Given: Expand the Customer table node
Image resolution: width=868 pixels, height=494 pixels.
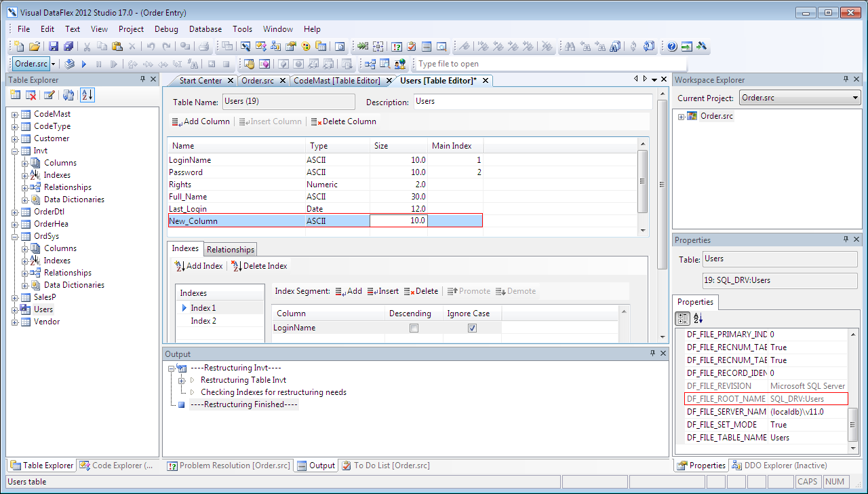Looking at the screenshot, I should [x=15, y=138].
